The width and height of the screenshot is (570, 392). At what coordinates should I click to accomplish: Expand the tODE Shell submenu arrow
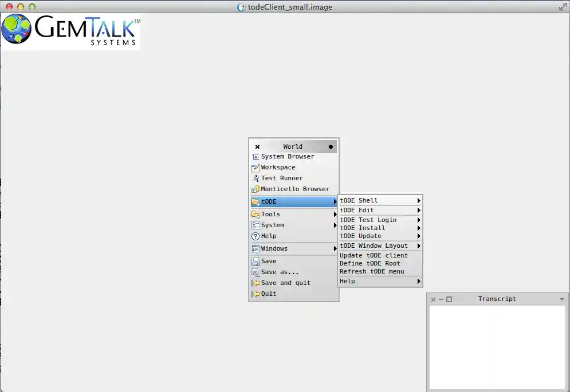pyautogui.click(x=419, y=201)
